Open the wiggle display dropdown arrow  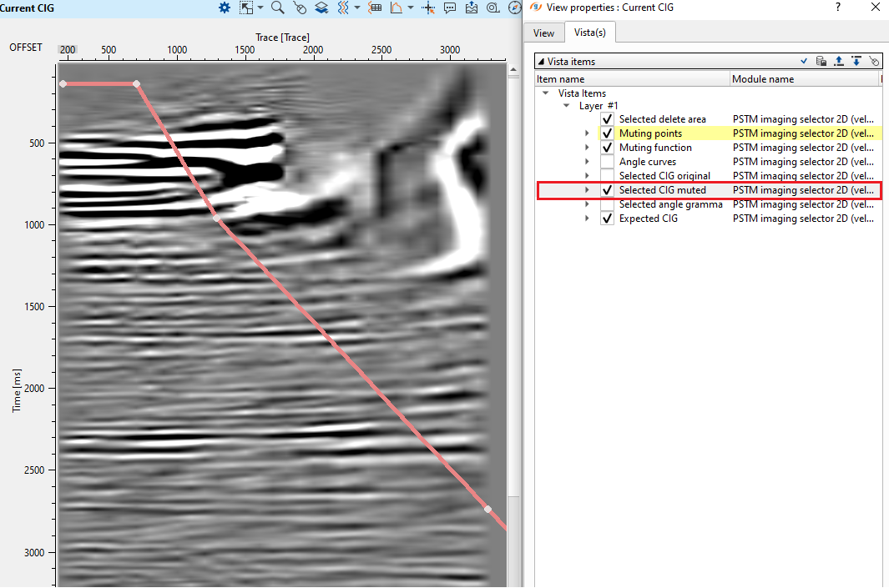[356, 8]
